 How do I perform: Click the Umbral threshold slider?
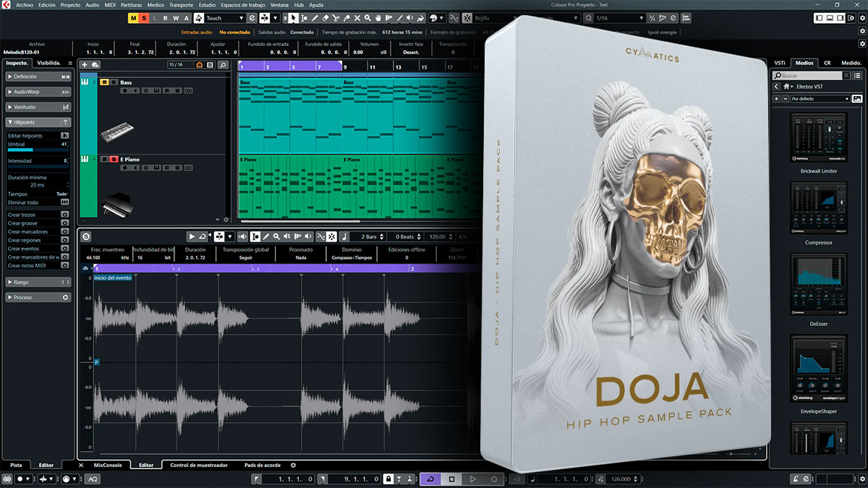38,150
